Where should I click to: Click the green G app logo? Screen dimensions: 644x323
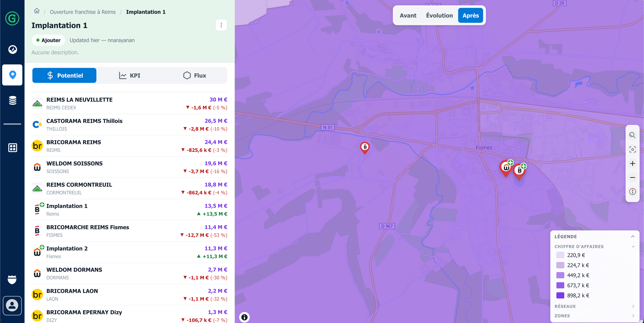[12, 18]
